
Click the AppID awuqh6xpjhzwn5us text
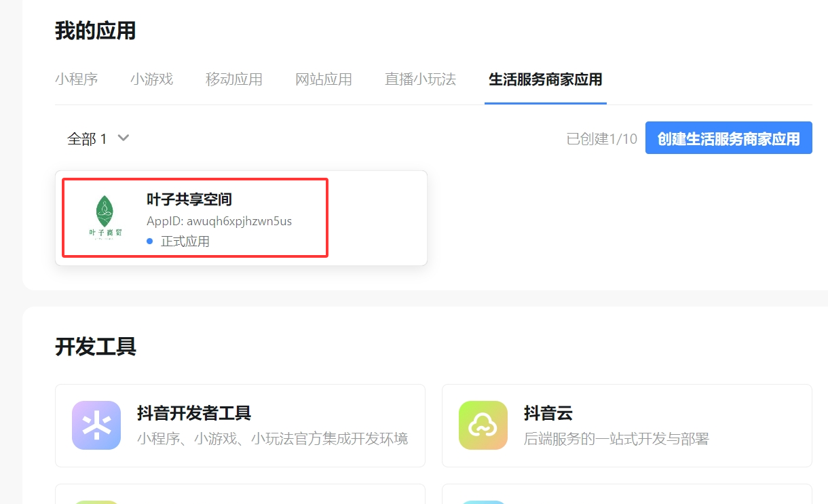tap(219, 221)
